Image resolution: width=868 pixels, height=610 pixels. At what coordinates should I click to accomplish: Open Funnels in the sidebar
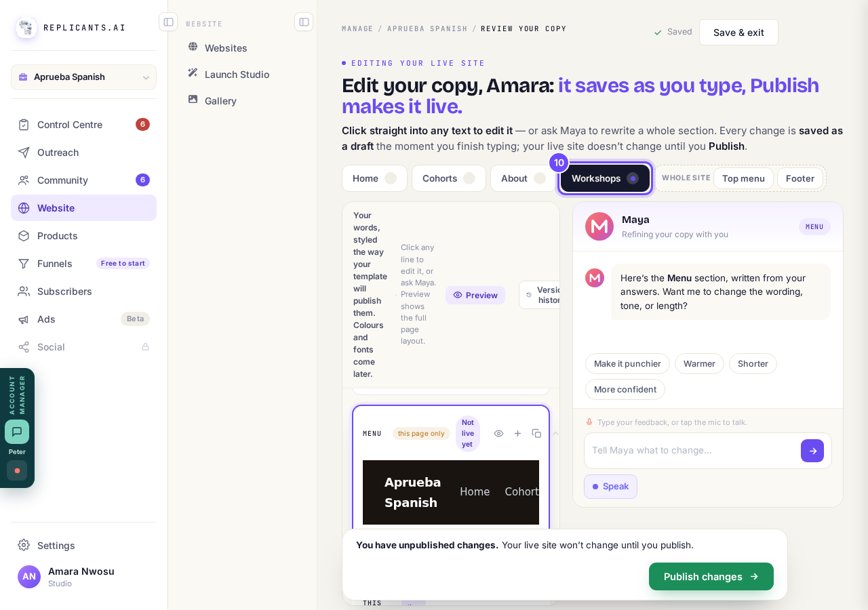(83, 264)
